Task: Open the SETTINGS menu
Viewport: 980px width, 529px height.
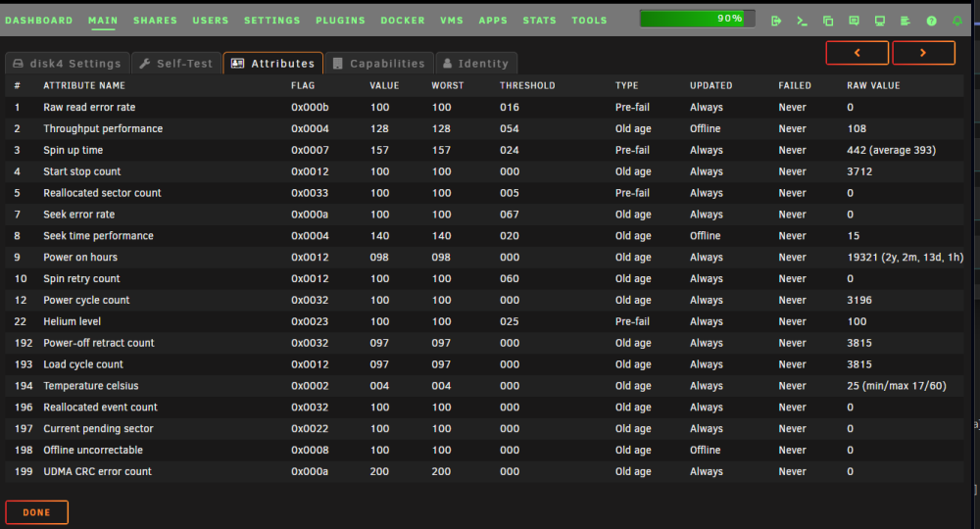Action: coord(271,20)
